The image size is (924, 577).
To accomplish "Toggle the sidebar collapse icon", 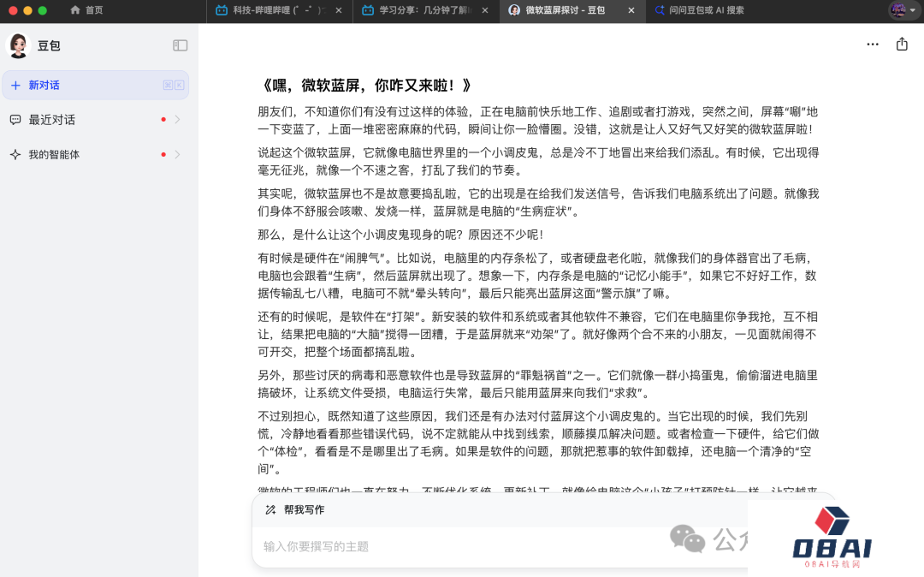I will point(180,45).
